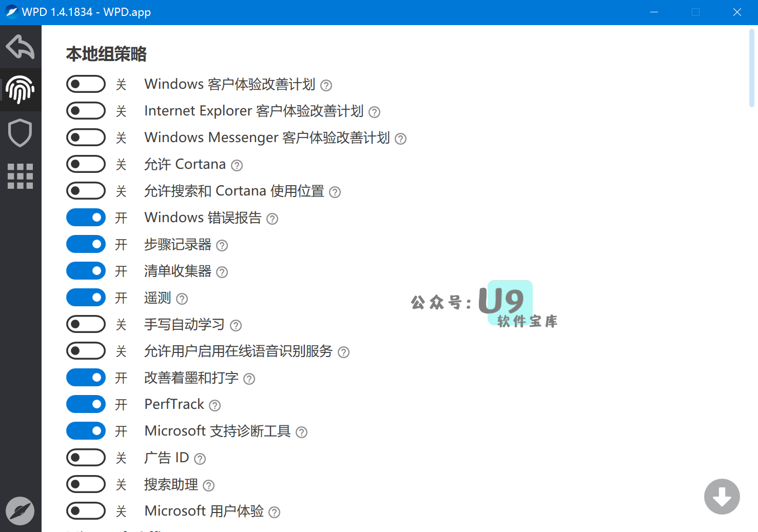Show help for 广告 ID
Screen dimensions: 758x532
click(x=200, y=459)
